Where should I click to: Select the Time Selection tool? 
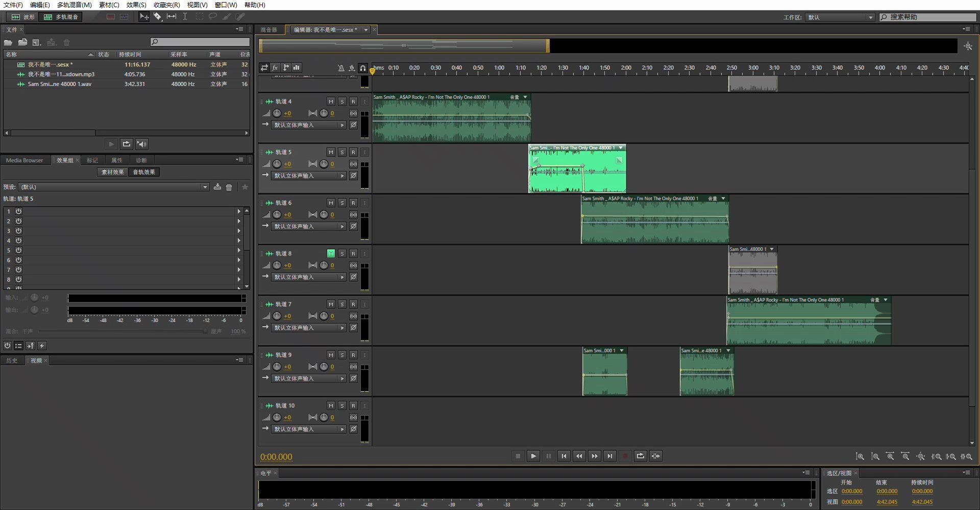(x=185, y=17)
